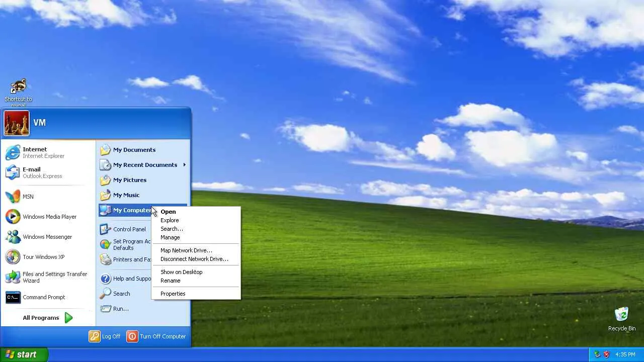This screenshot has width=644, height=362.
Task: Click the Tour Windows XP label
Action: 43,257
